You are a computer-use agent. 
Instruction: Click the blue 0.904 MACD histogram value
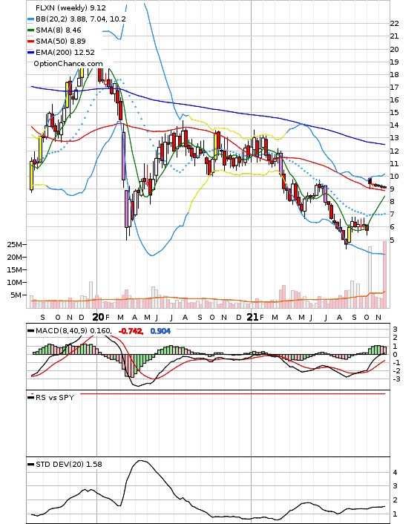coord(160,331)
